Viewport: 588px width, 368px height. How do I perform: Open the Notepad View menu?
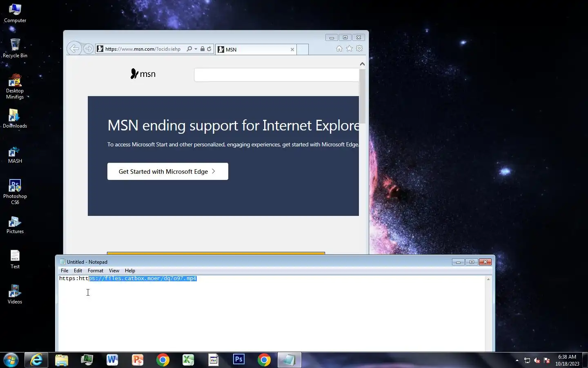114,271
